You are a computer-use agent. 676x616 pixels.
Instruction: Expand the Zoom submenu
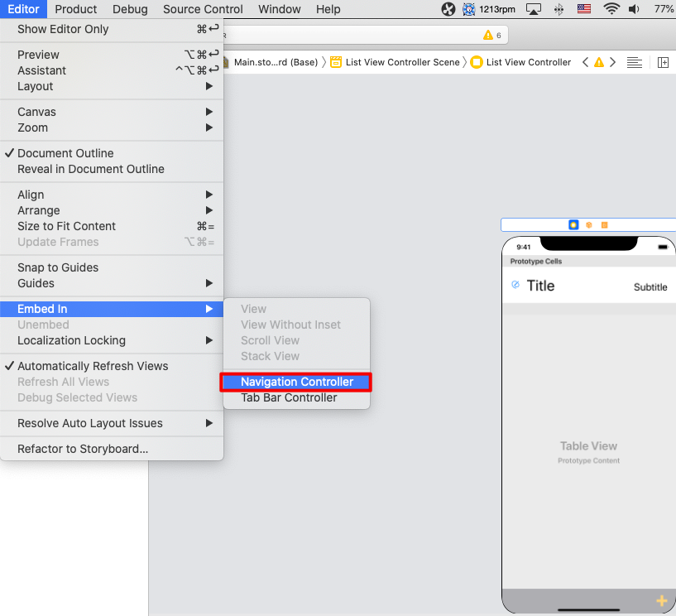112,128
